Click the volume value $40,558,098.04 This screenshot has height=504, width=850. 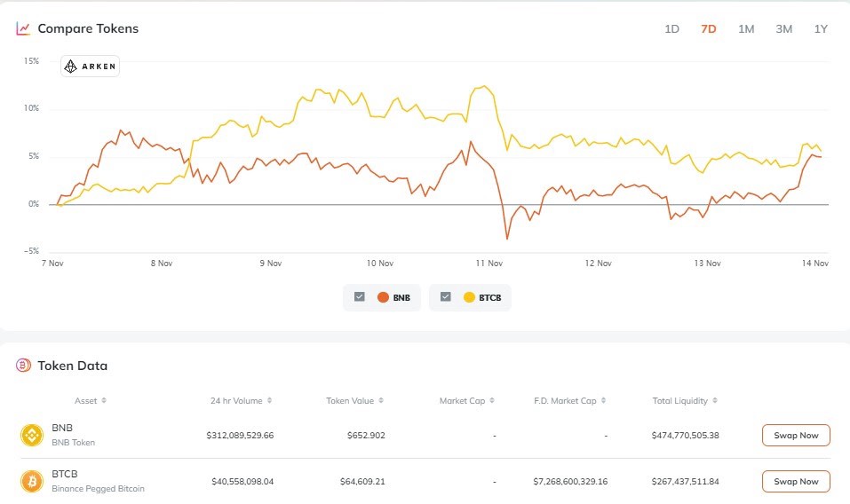click(x=242, y=481)
